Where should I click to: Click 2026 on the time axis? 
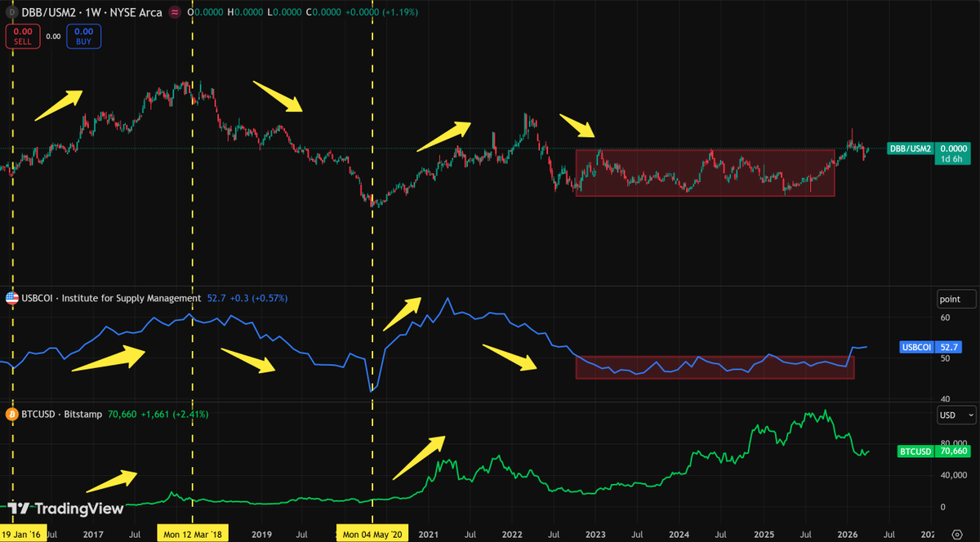coord(847,535)
